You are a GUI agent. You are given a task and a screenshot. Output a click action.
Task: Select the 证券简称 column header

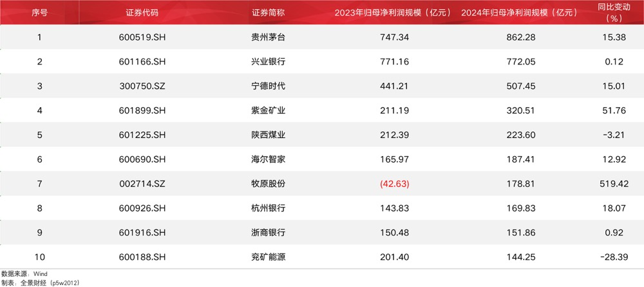[x=268, y=13]
